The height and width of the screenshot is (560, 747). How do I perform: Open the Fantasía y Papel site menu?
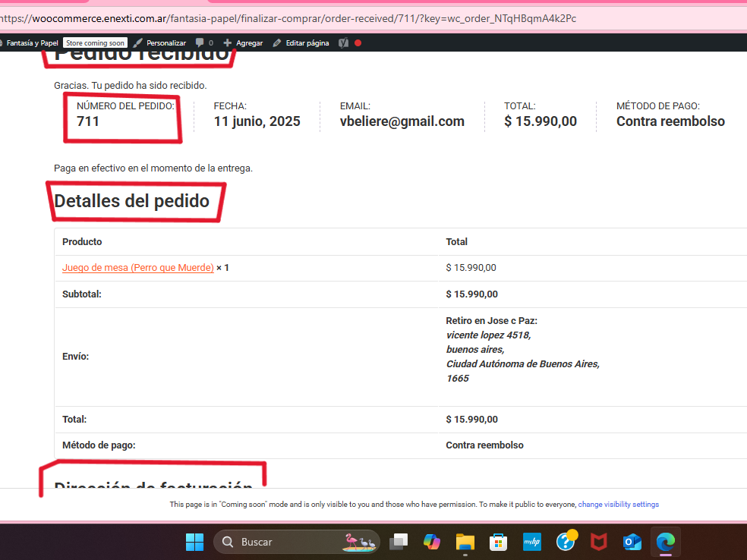30,43
